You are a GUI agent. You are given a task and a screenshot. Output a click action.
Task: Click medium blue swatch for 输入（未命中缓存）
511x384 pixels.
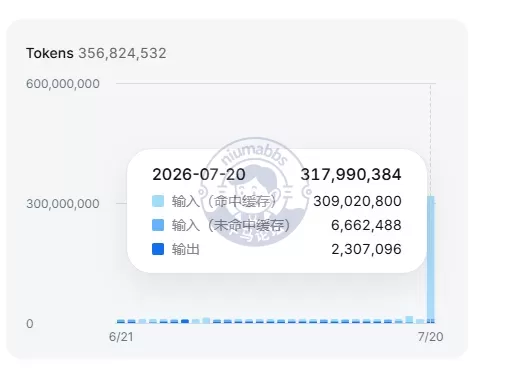(x=158, y=225)
